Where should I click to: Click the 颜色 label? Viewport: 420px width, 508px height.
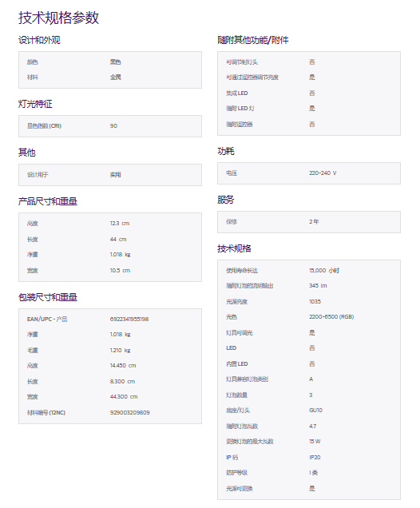tap(33, 62)
